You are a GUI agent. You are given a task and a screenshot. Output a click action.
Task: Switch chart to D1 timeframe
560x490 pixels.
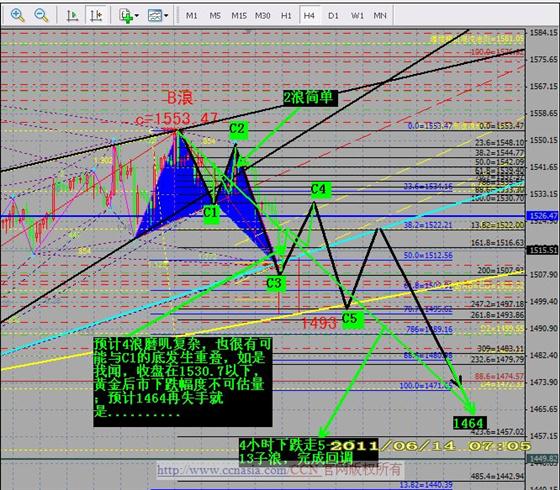tap(333, 16)
